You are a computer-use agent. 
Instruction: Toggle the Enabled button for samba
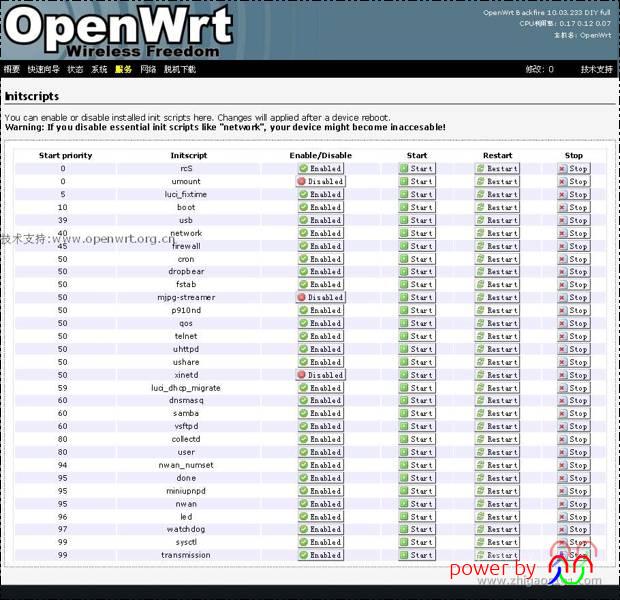321,413
